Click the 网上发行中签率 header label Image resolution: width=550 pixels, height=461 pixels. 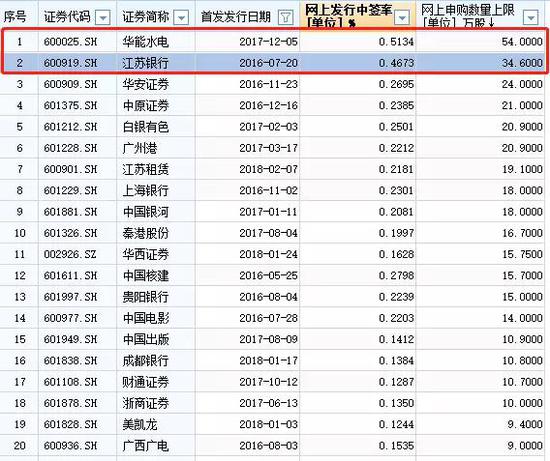349,16
